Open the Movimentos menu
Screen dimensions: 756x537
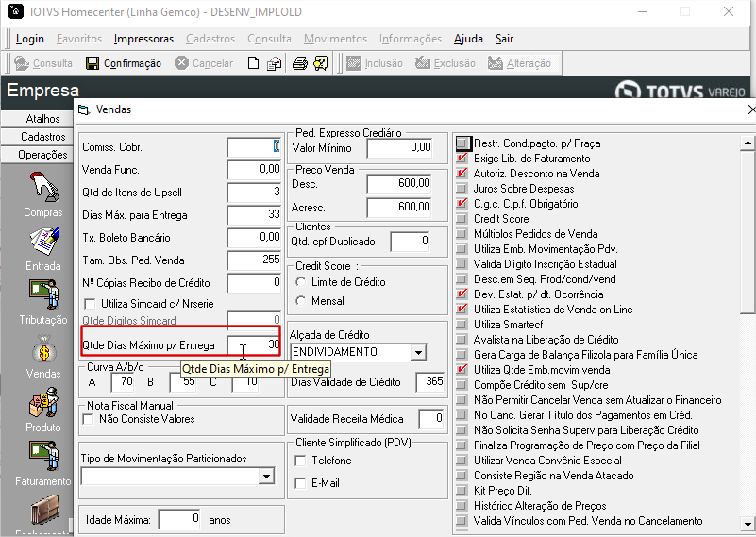[x=336, y=39]
